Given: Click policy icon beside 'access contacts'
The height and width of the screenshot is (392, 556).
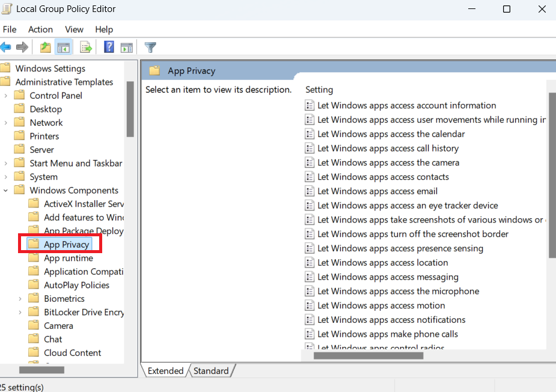Looking at the screenshot, I should pyautogui.click(x=310, y=177).
